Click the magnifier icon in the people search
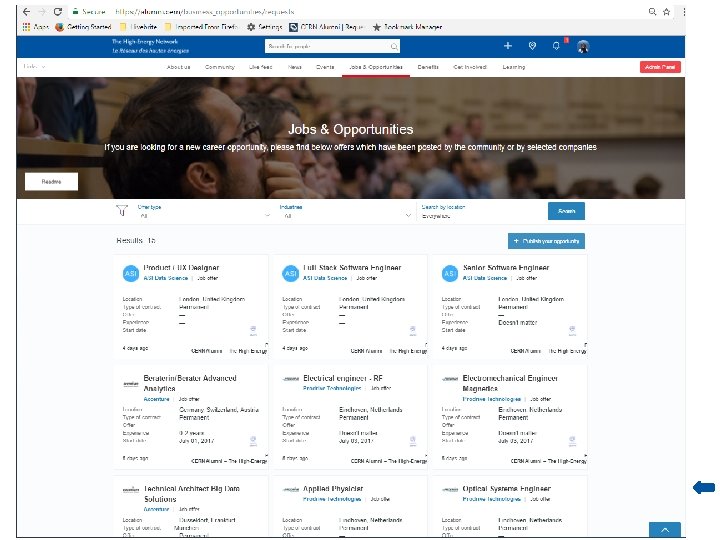720x540 pixels. [394, 46]
